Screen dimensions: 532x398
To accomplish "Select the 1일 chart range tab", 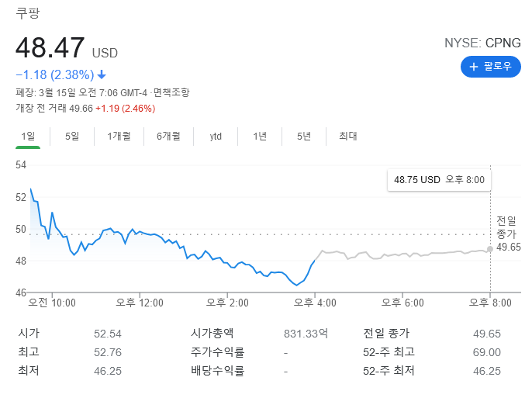I will point(28,137).
